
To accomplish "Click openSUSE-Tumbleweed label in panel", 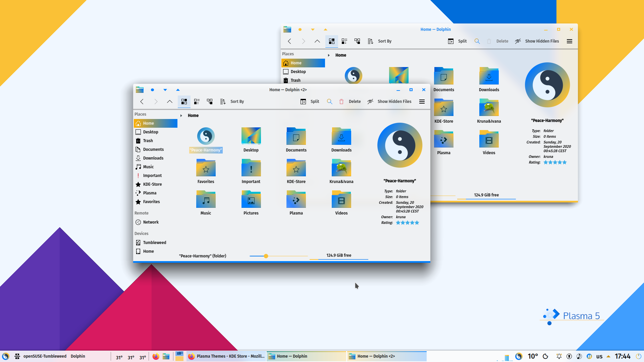I will click(45, 356).
